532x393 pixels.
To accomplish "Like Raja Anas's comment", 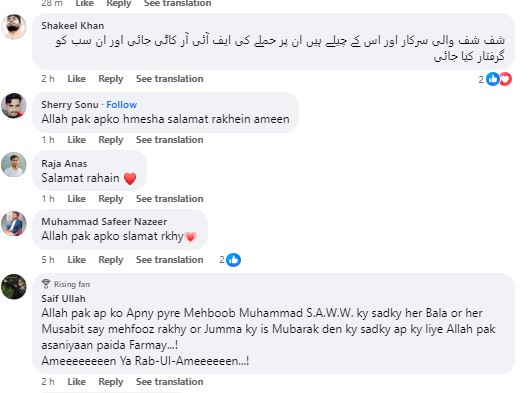I will tap(76, 199).
